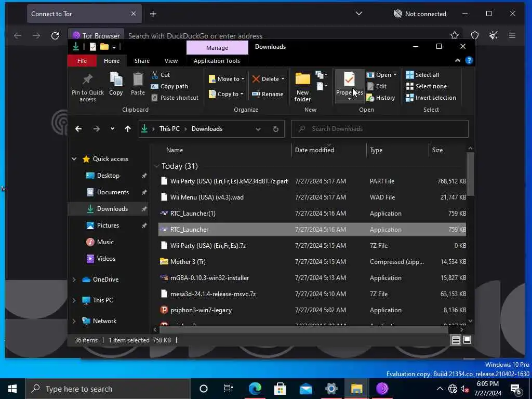532x399 pixels.
Task: Open new tab in Tor Browser
Action: pyautogui.click(x=153, y=14)
